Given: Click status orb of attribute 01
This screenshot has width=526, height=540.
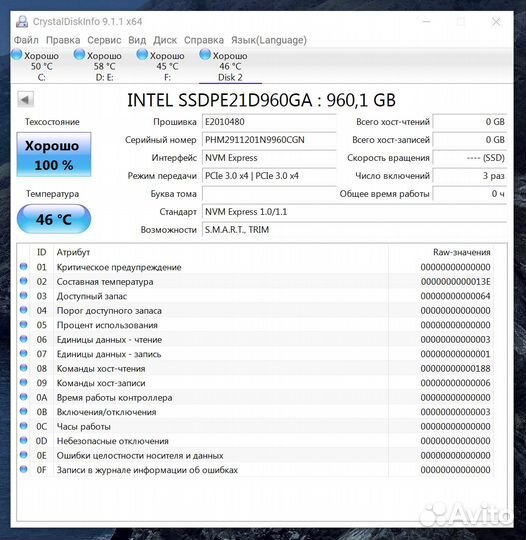Looking at the screenshot, I should point(23,267).
